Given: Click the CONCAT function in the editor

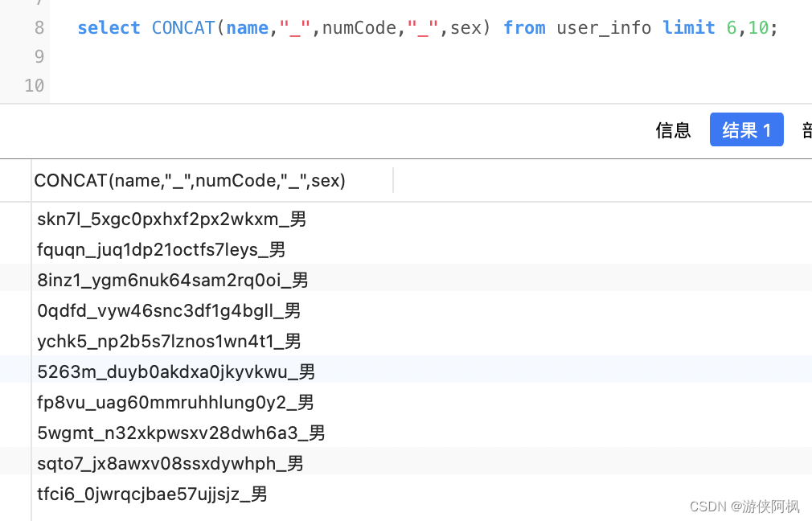Looking at the screenshot, I should [x=183, y=27].
